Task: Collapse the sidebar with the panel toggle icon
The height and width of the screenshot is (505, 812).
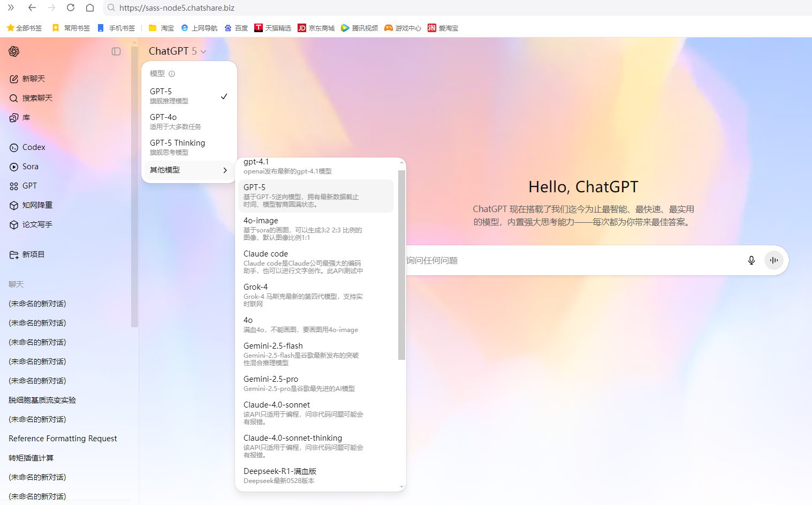Action: (116, 51)
